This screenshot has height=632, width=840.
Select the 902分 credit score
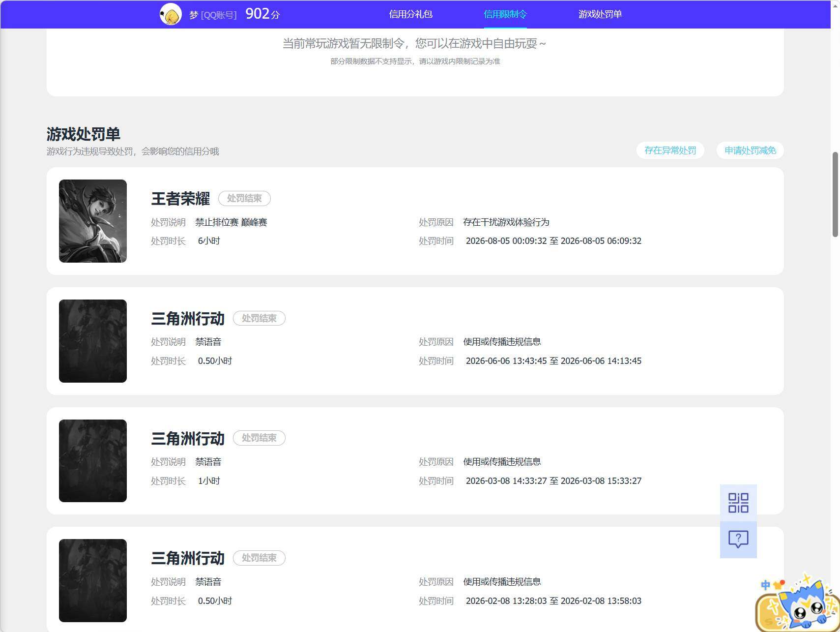[x=262, y=14]
